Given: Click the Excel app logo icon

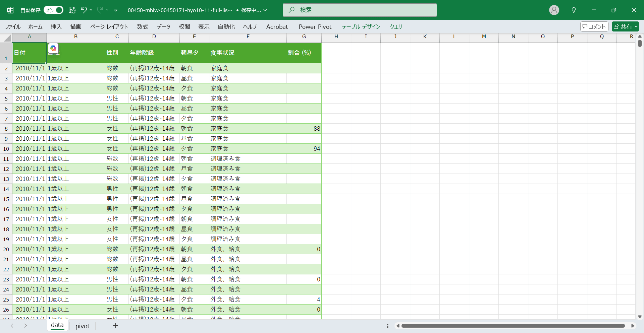Looking at the screenshot, I should (x=10, y=10).
